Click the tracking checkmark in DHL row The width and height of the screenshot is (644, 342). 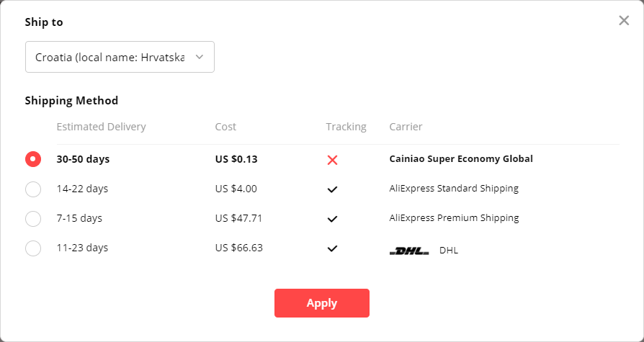pyautogui.click(x=332, y=248)
